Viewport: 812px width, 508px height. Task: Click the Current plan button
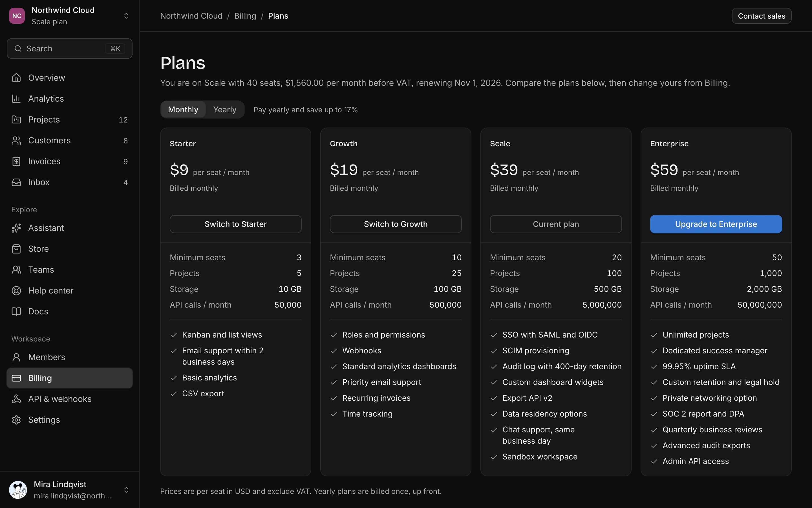click(x=556, y=224)
